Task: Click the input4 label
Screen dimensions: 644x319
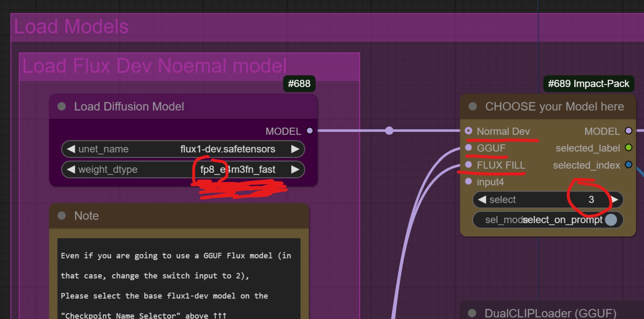Action: point(490,182)
